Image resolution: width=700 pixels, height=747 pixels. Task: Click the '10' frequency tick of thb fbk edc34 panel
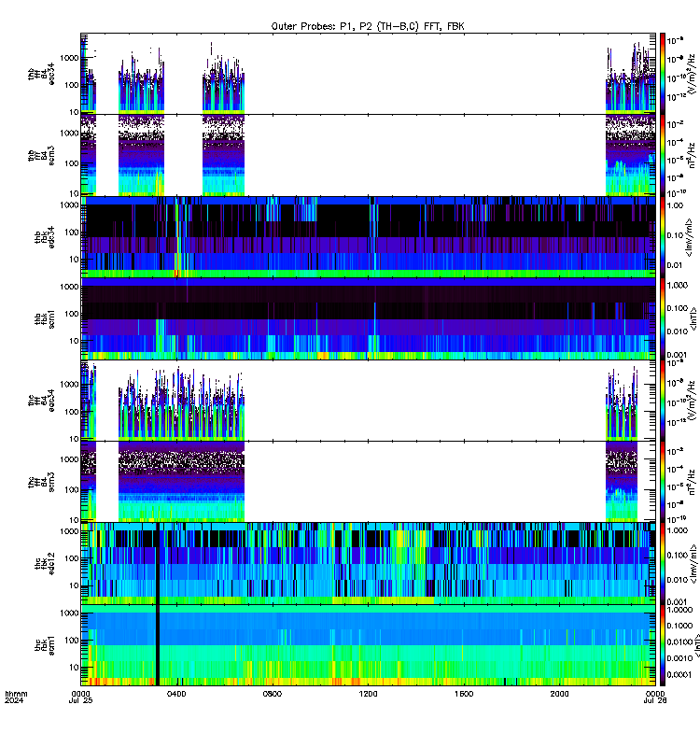coord(75,260)
